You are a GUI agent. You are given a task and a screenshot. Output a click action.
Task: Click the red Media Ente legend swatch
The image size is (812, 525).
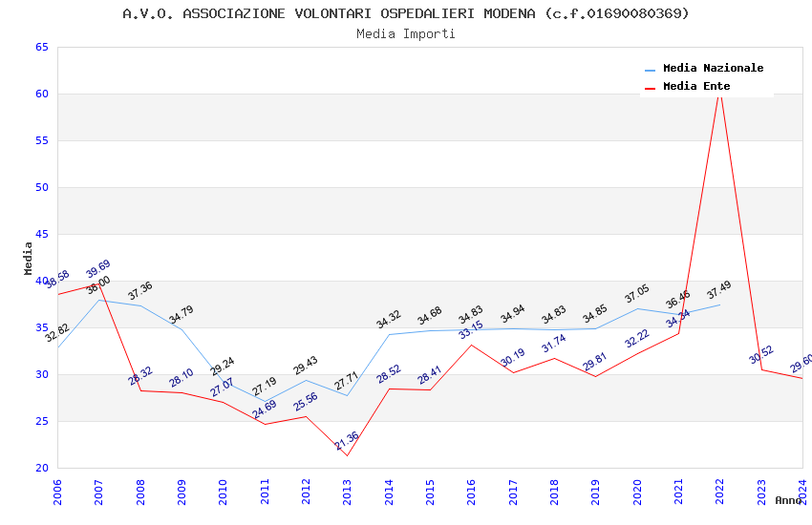[x=650, y=88]
